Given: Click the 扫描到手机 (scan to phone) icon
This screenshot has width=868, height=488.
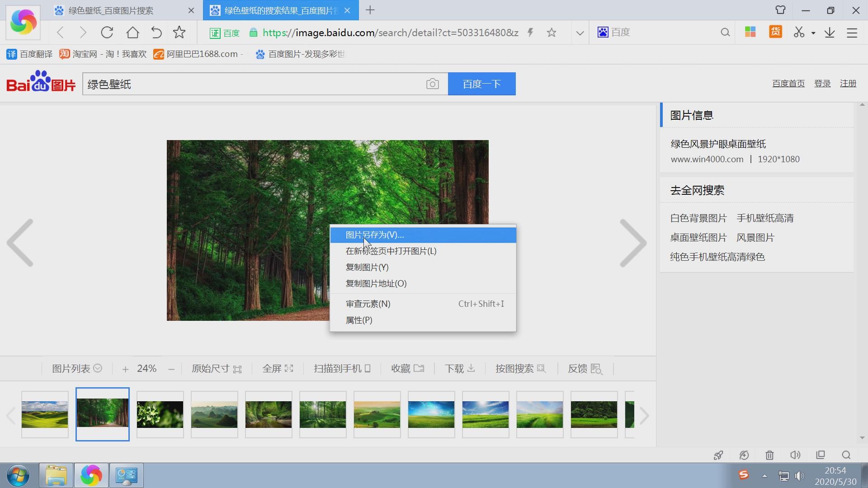Looking at the screenshot, I should pyautogui.click(x=341, y=368).
